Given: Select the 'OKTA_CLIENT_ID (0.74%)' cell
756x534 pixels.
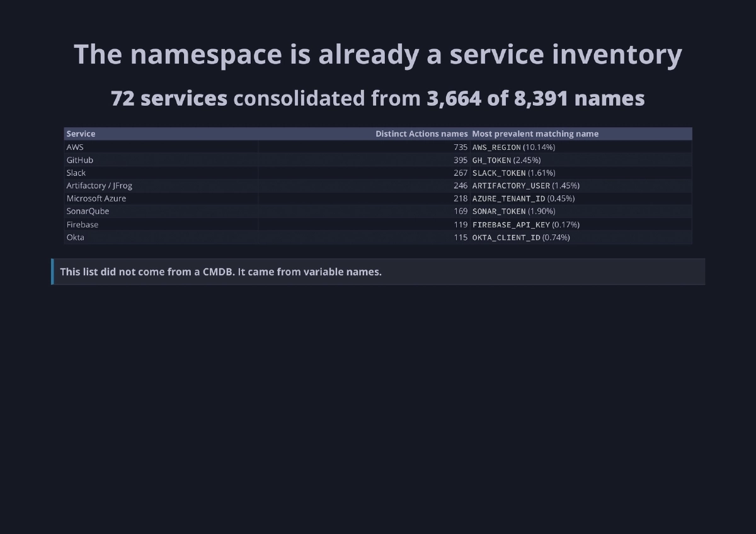Looking at the screenshot, I should [x=581, y=237].
